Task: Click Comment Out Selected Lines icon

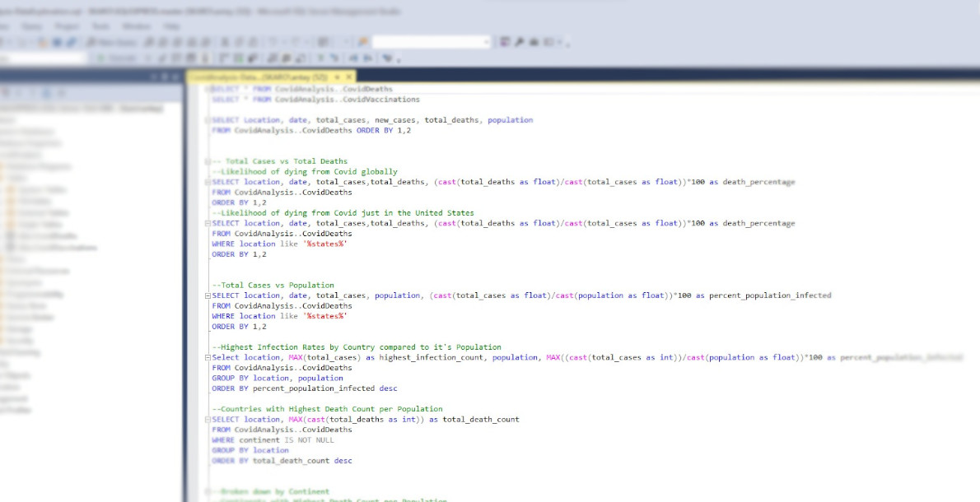Action: 320,58
